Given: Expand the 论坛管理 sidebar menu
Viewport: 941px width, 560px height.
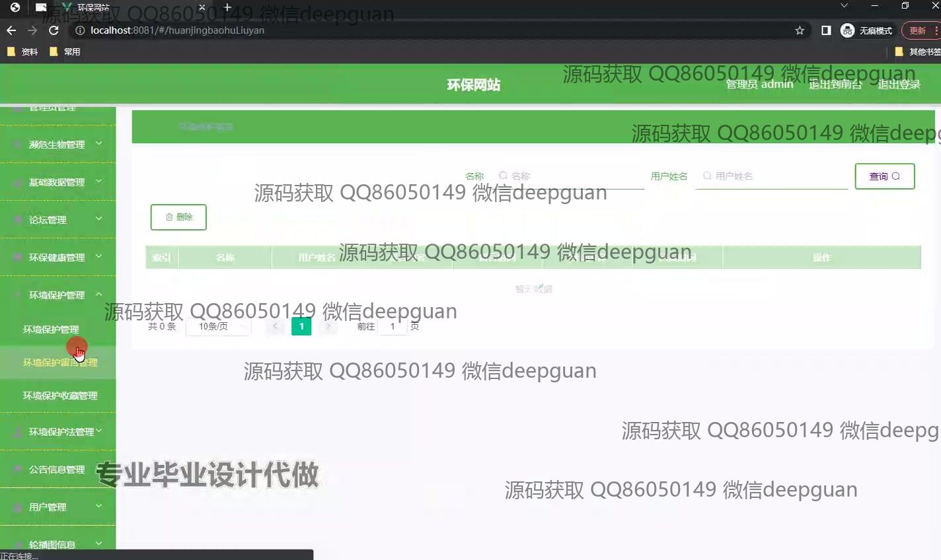Looking at the screenshot, I should pos(58,219).
